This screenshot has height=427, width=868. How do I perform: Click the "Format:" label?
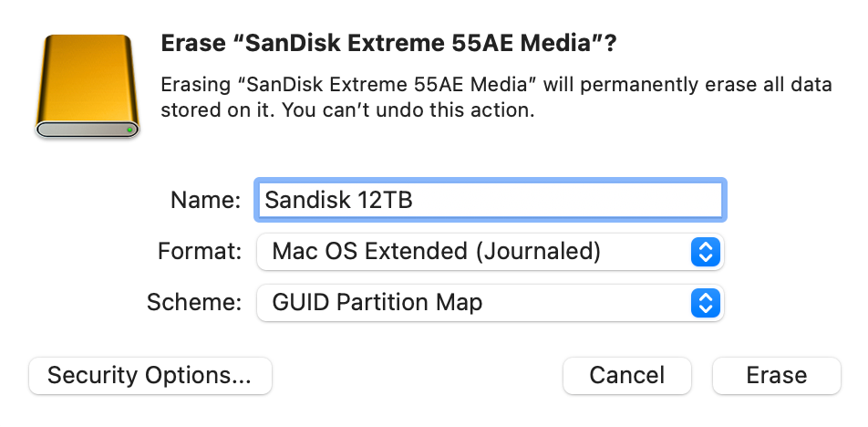(200, 252)
